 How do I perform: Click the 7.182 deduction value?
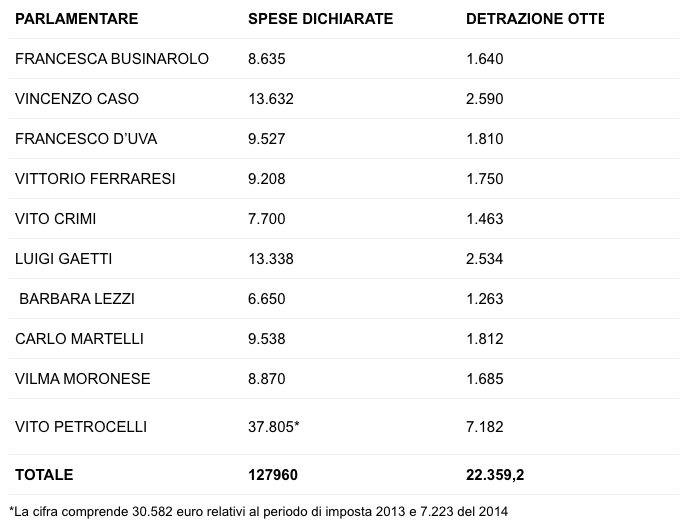pos(484,427)
